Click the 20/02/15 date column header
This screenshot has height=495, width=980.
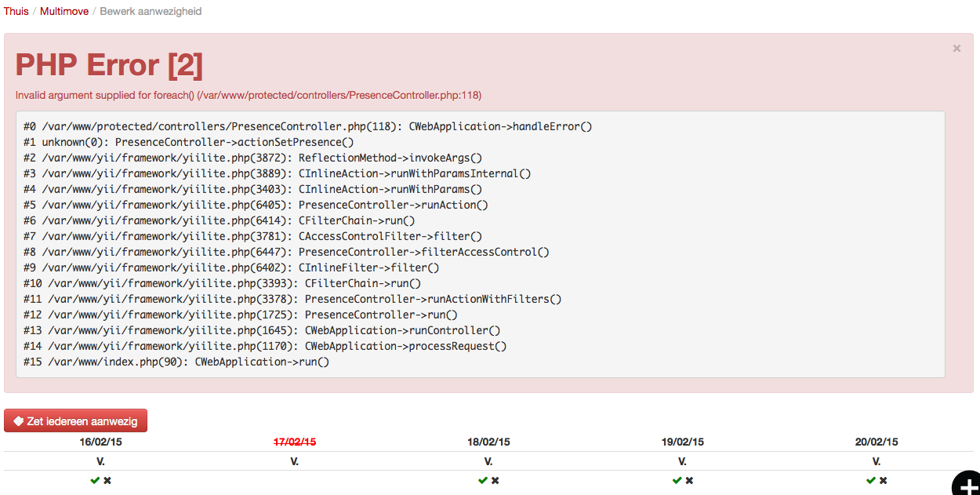click(x=877, y=442)
